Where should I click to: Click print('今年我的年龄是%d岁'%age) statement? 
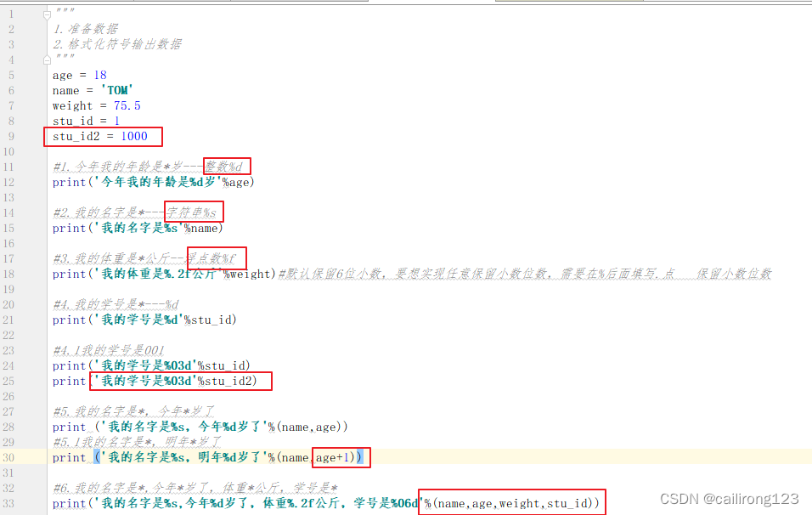[153, 182]
